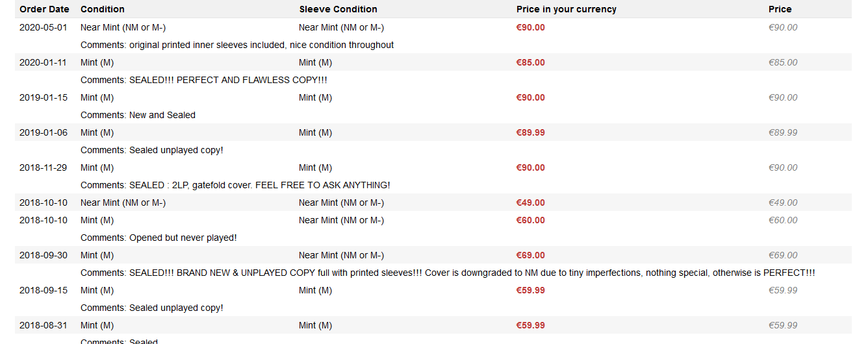Click the "Condition" column header

pos(103,9)
